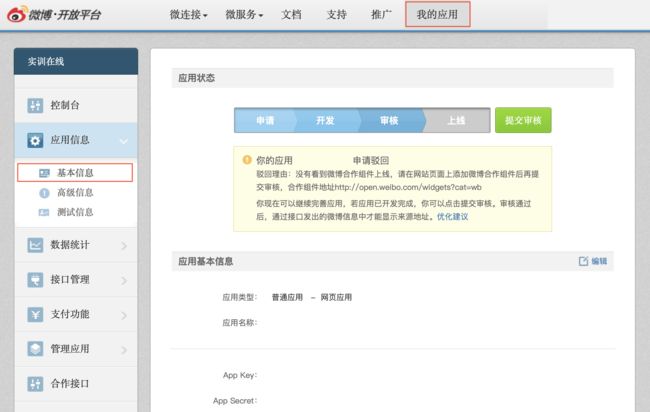Click the 实训在线 sidebar header
This screenshot has width=650, height=412.
[x=76, y=61]
